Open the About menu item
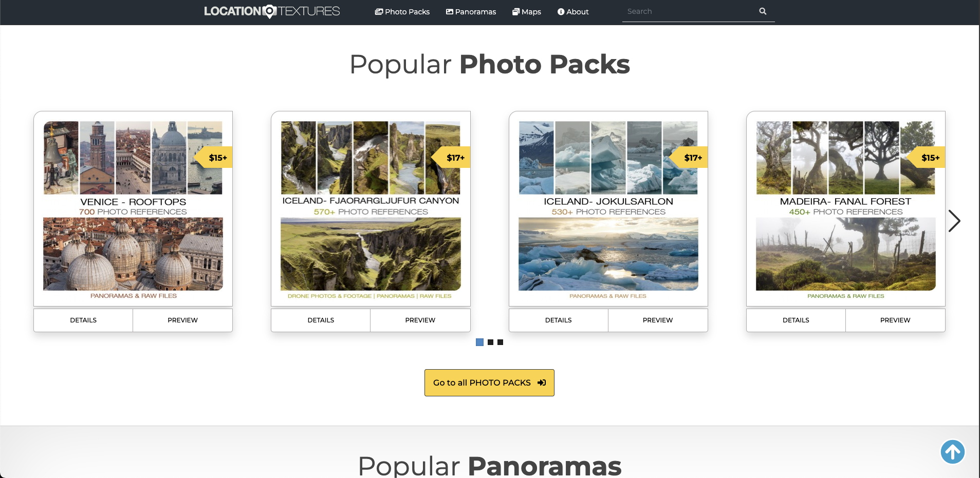Screen dimensions: 980x478 (x=573, y=12)
